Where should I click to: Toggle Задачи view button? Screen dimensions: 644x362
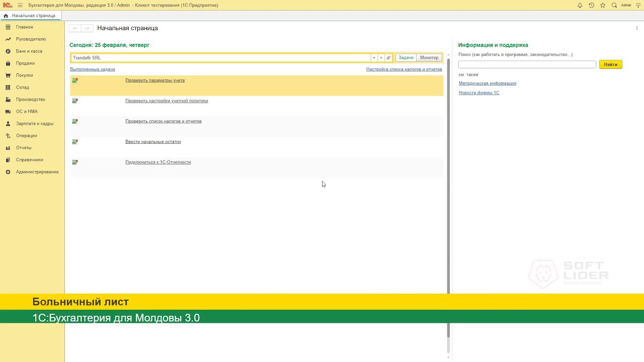click(x=406, y=58)
